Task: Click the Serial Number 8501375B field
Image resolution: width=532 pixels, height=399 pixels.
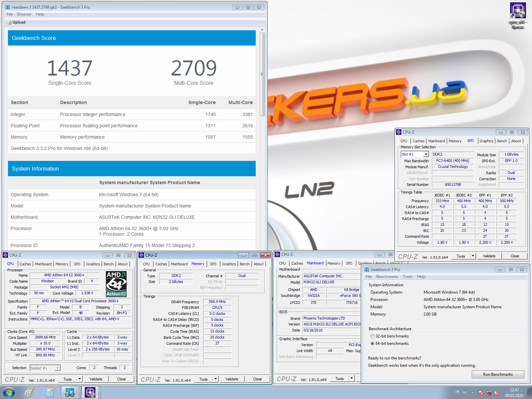Action: (x=453, y=185)
